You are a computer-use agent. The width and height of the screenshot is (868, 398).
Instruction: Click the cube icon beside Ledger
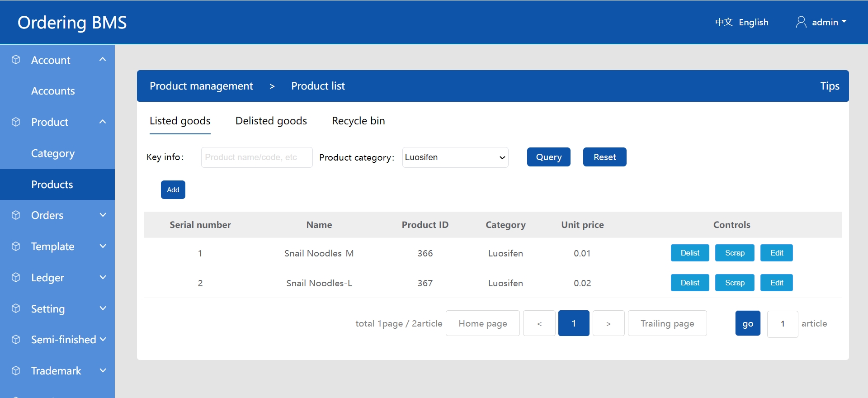(x=16, y=277)
